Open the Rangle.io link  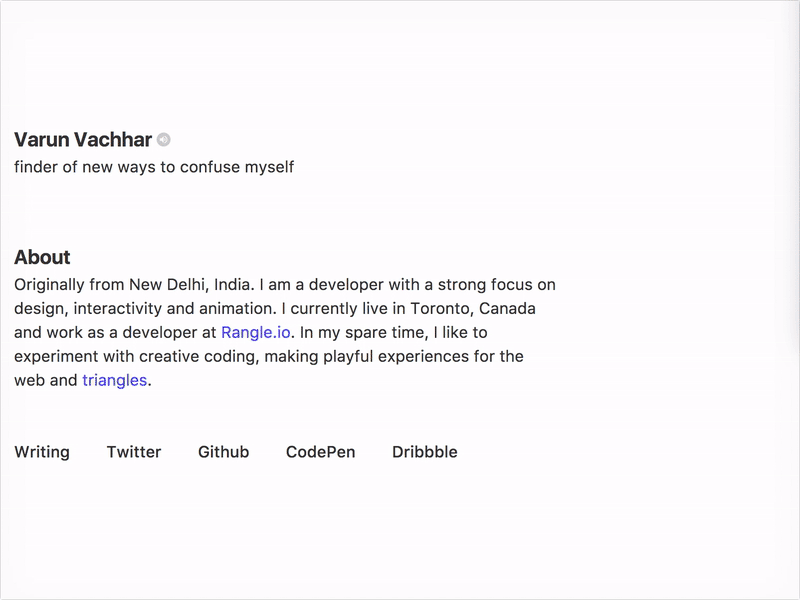[x=256, y=333]
